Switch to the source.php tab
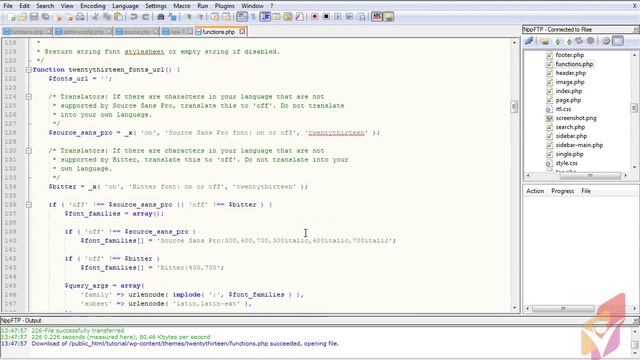This screenshot has height=360, width=640. point(137,31)
